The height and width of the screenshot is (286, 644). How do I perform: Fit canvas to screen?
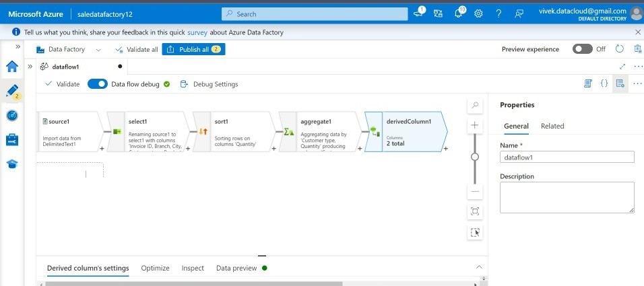click(475, 212)
